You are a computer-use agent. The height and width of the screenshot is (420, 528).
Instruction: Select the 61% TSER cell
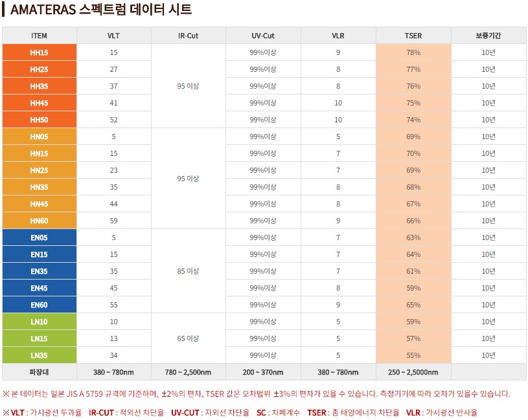[x=413, y=271]
